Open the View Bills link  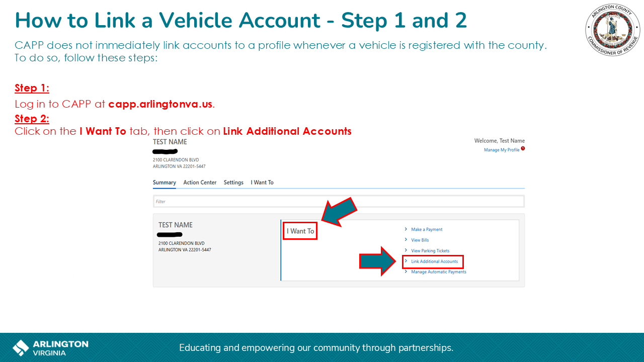coord(420,240)
